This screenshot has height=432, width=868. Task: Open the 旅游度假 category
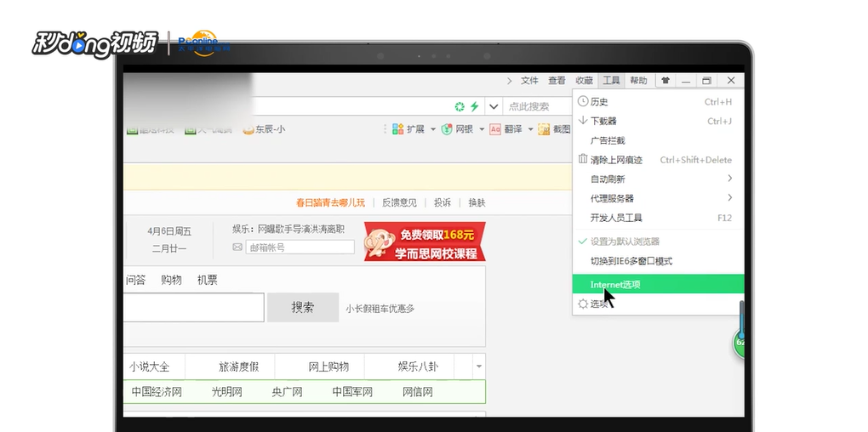[x=238, y=367]
